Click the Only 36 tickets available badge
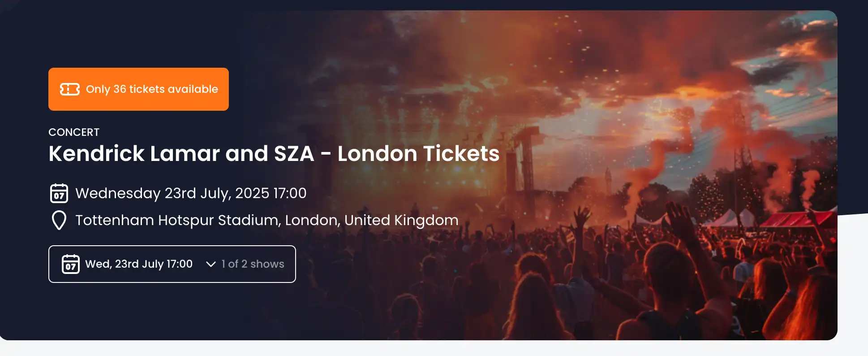 click(138, 89)
